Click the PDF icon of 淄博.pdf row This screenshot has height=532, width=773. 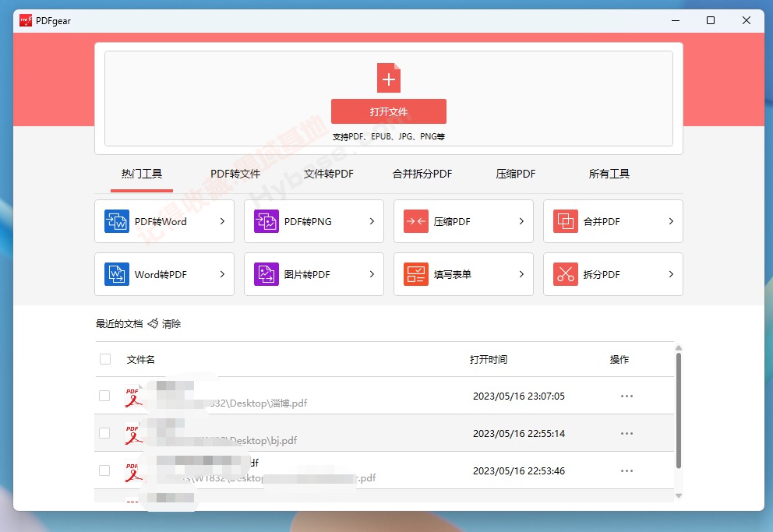pos(133,396)
